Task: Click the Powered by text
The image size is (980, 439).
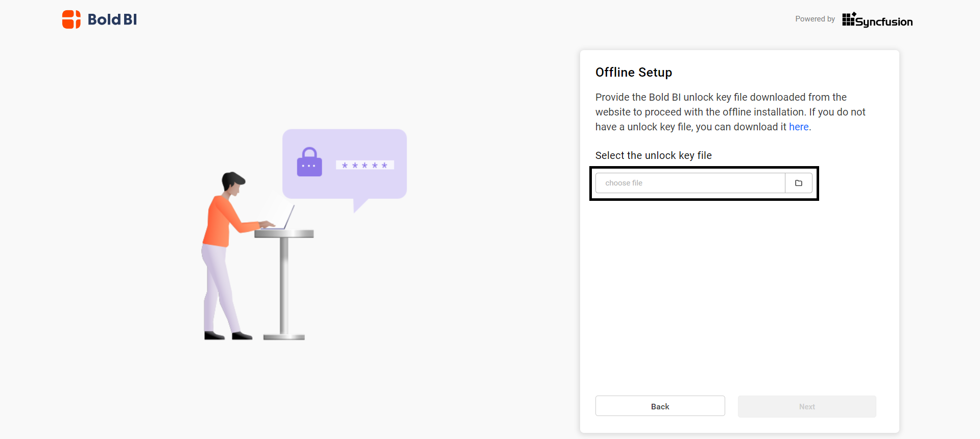Action: [x=815, y=19]
